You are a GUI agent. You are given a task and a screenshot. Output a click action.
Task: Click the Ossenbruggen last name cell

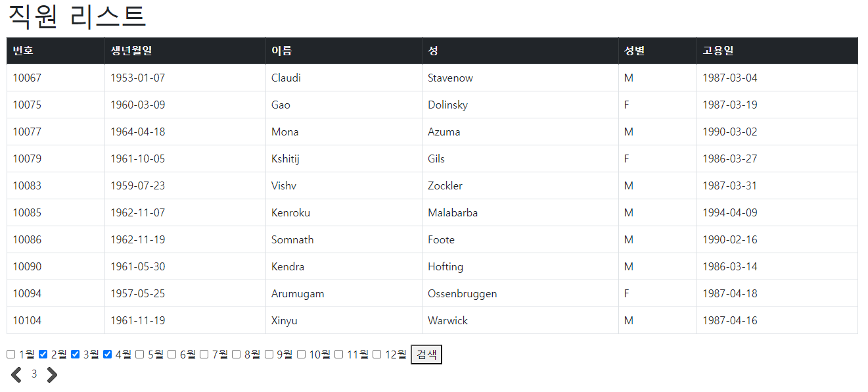tap(520, 293)
